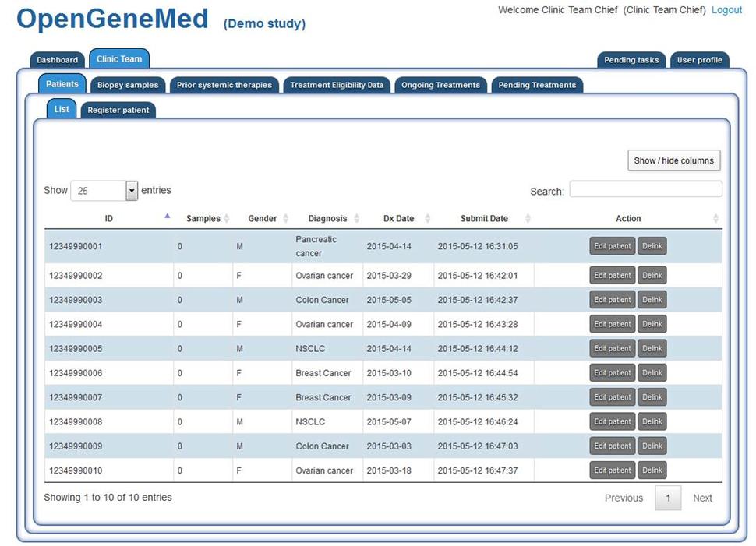Go to Next page of entries

coord(702,498)
